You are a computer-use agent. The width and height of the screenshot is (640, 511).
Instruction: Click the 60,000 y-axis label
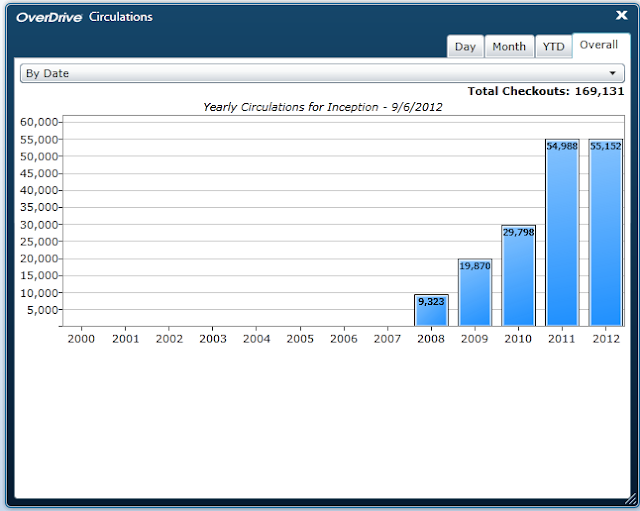(x=39, y=122)
